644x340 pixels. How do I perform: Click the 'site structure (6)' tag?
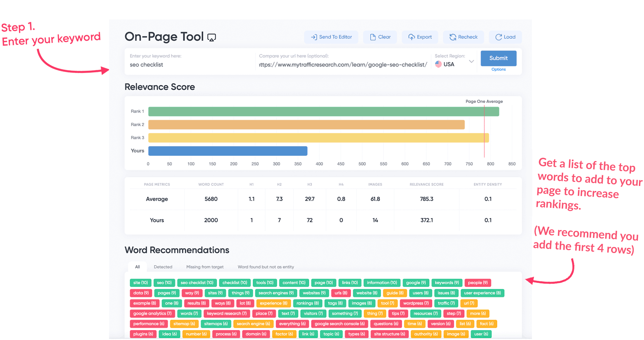(389, 334)
